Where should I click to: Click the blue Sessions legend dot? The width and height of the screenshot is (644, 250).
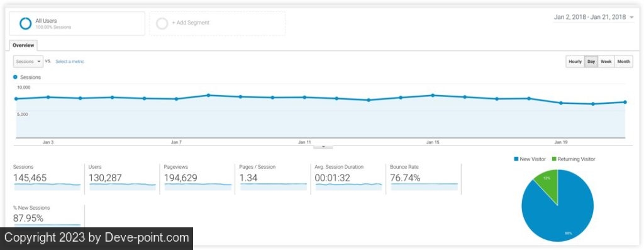pos(15,77)
